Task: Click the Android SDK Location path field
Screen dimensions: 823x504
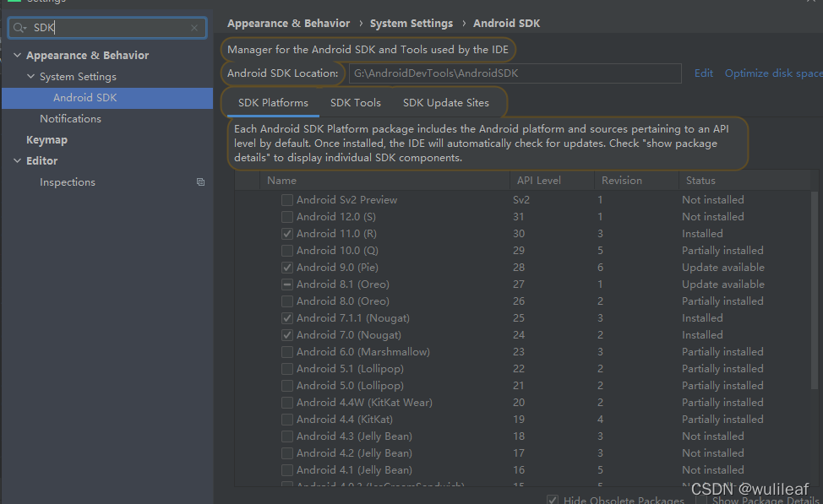Action: 514,73
